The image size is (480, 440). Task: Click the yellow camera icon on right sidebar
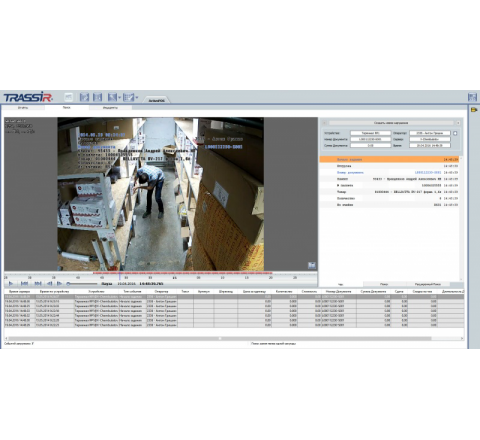474,110
